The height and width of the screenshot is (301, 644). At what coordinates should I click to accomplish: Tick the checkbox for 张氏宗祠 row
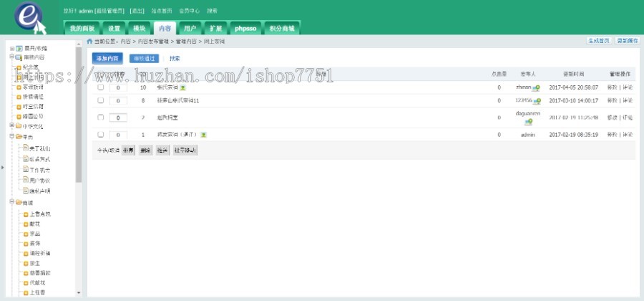coord(101,87)
